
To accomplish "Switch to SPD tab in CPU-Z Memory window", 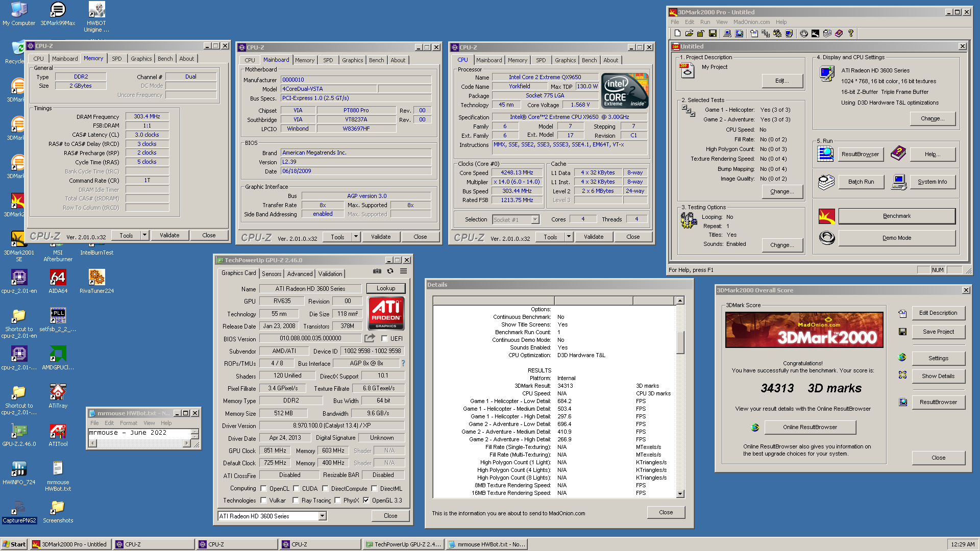I will 117,59.
